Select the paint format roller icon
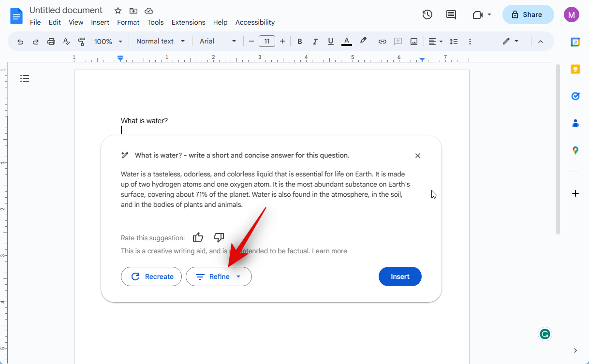 click(82, 42)
